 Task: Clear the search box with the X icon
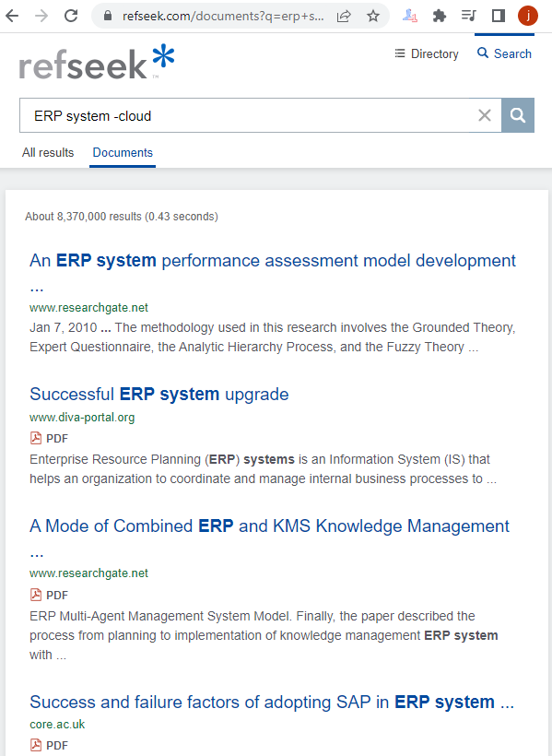point(485,115)
